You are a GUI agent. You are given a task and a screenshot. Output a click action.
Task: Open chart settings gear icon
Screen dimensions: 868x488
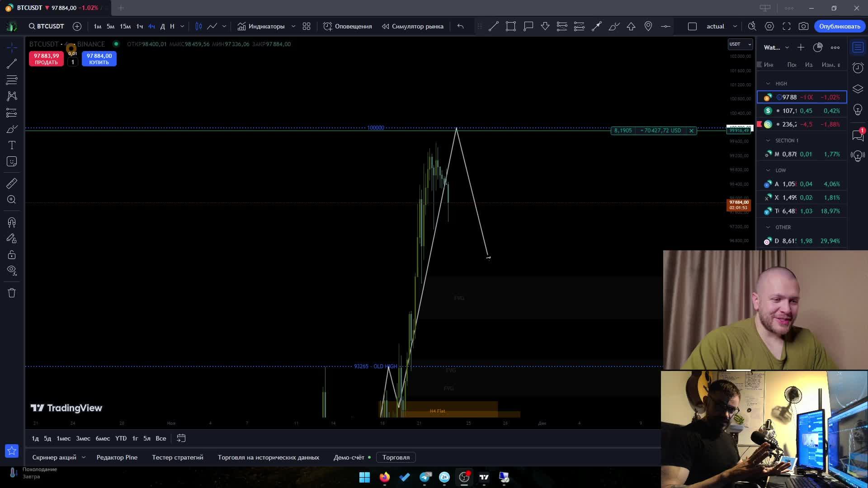click(x=769, y=26)
